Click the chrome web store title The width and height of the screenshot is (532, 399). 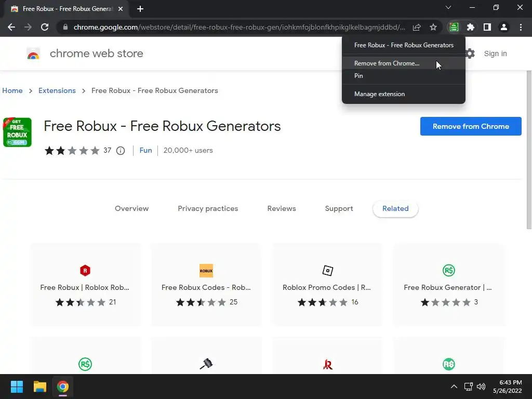96,54
